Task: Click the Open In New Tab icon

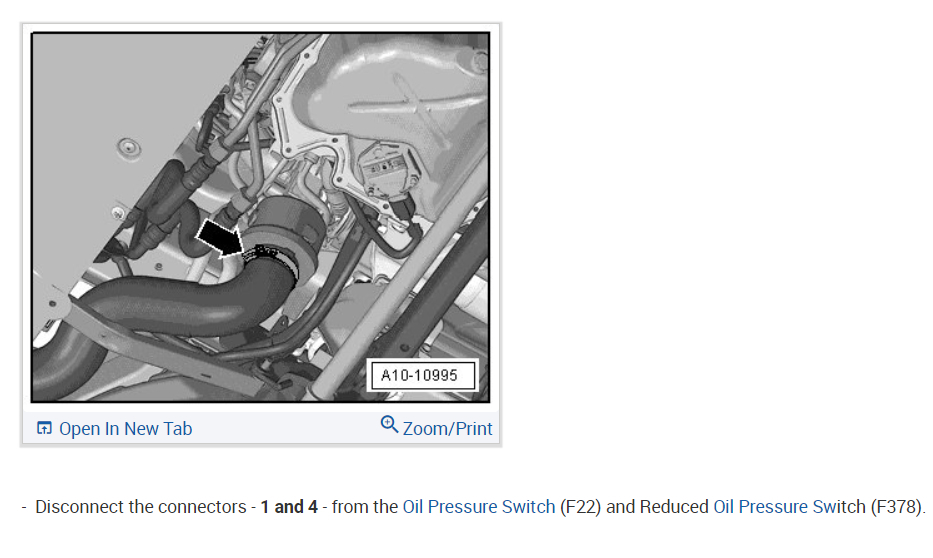Action: tap(44, 429)
